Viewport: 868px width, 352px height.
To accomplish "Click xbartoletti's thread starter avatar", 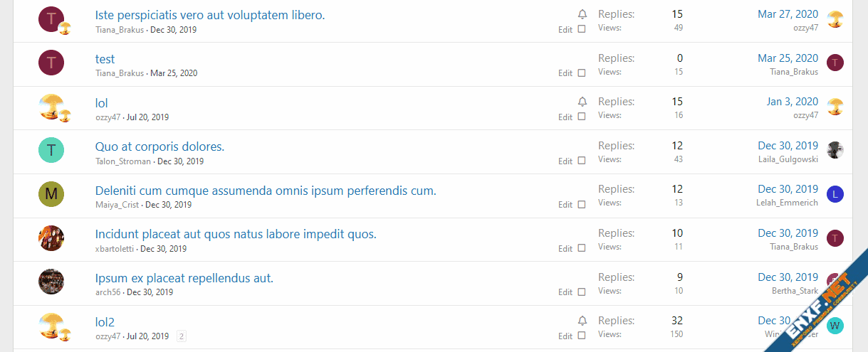I will [x=51, y=238].
